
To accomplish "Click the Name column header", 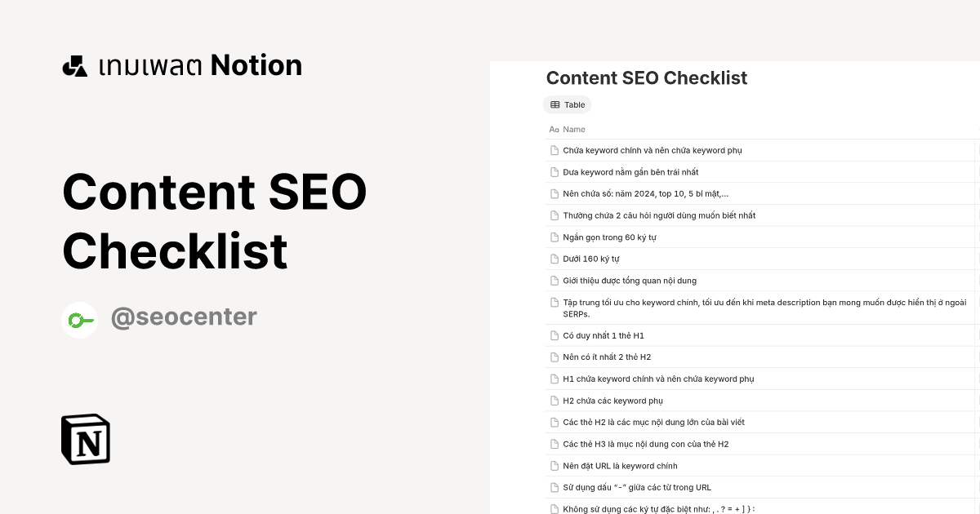I will (573, 129).
